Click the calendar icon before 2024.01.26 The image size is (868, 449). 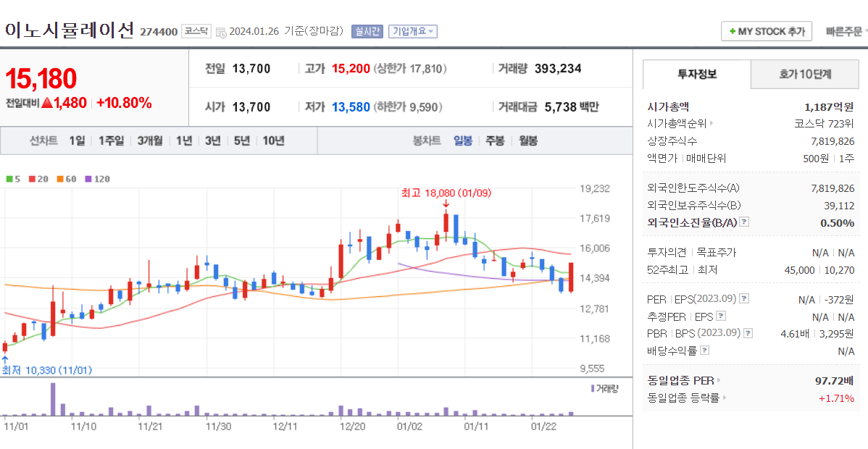pos(221,32)
